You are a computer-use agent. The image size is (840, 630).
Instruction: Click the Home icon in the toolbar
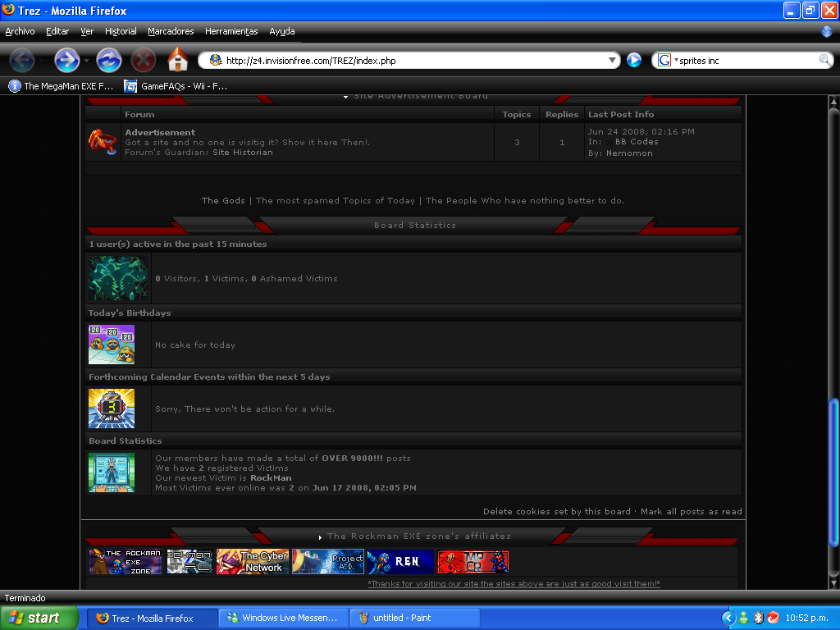[178, 60]
